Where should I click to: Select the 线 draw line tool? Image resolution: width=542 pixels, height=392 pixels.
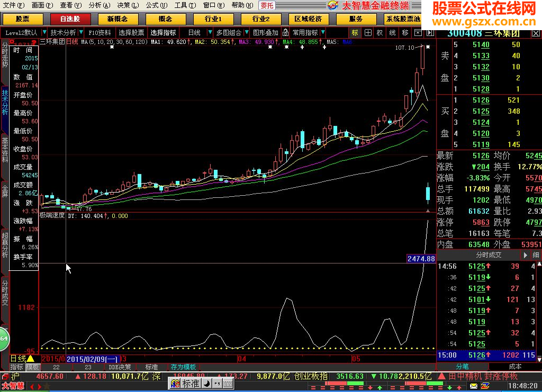pyautogui.click(x=392, y=33)
